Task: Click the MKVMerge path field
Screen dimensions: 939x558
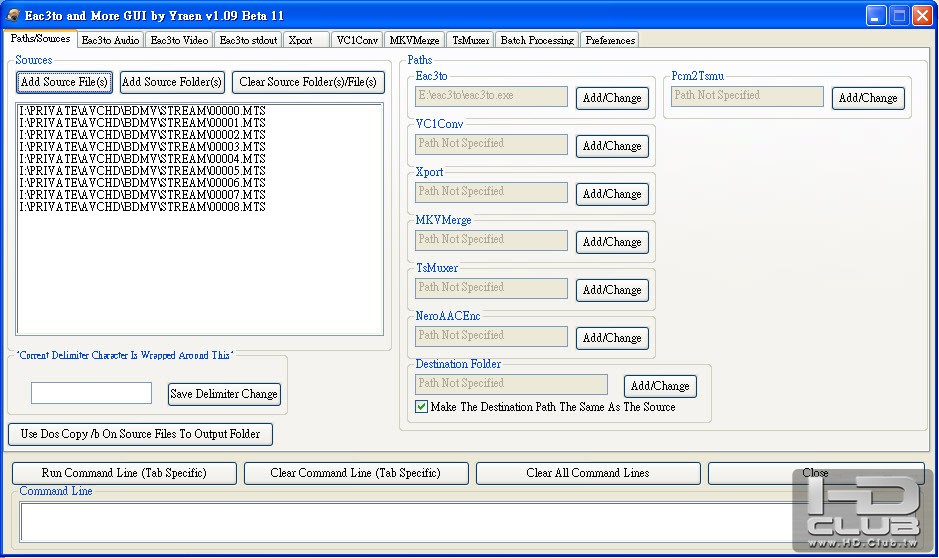Action: 491,239
